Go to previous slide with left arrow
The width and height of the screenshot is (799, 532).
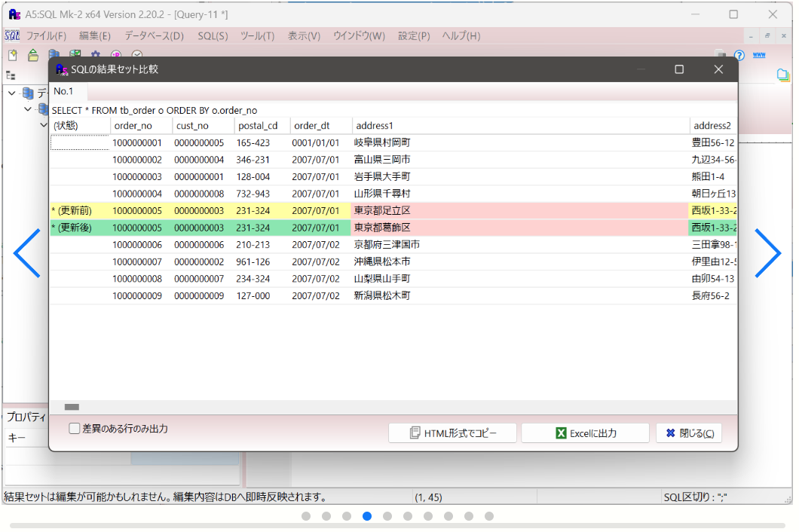(x=27, y=253)
